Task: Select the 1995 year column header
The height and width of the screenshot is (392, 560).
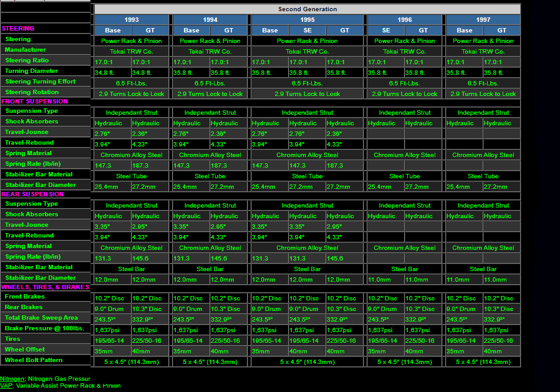Action: point(307,20)
